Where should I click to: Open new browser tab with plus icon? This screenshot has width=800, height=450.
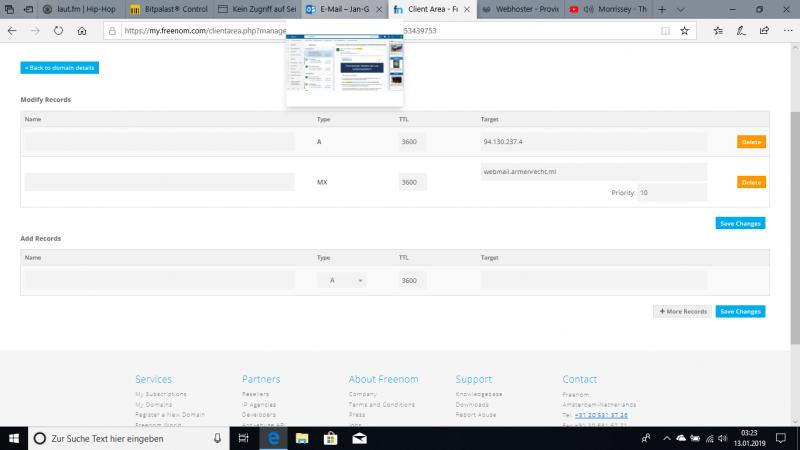(661, 9)
